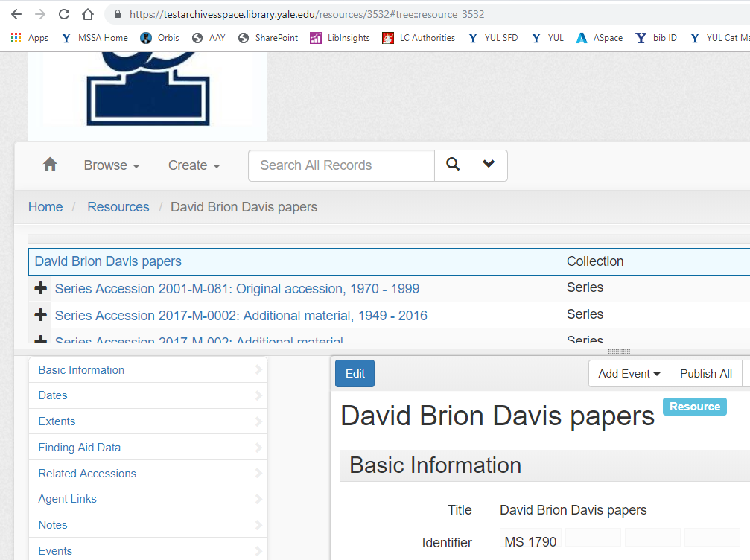Click the Basic Information section heading
The image size is (750, 560).
click(435, 465)
